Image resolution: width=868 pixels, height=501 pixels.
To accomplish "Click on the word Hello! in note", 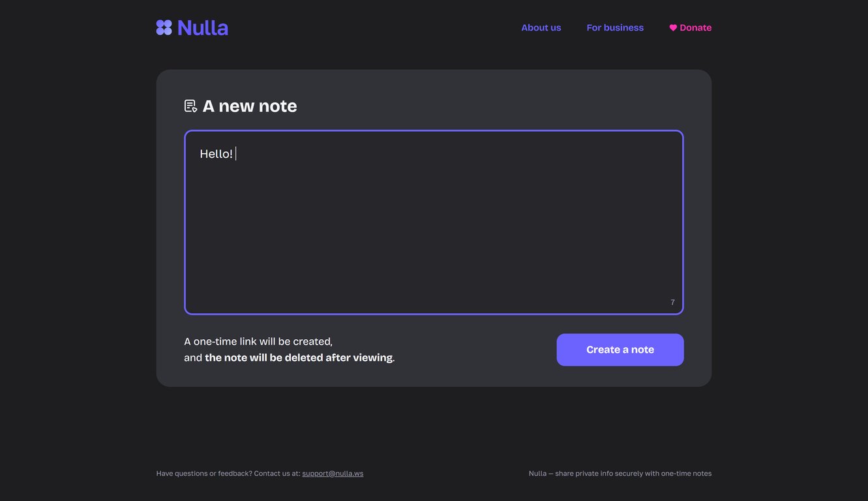I will (x=216, y=154).
